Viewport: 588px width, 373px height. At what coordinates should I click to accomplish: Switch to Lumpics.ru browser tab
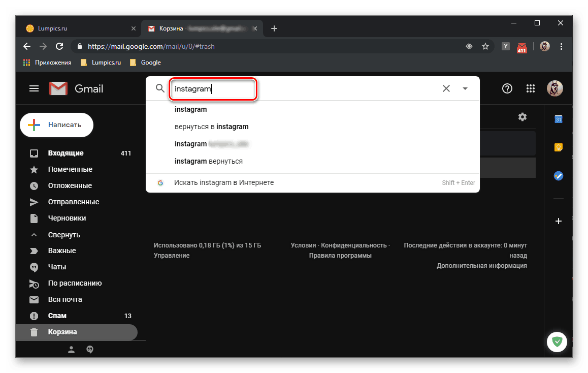[79, 28]
